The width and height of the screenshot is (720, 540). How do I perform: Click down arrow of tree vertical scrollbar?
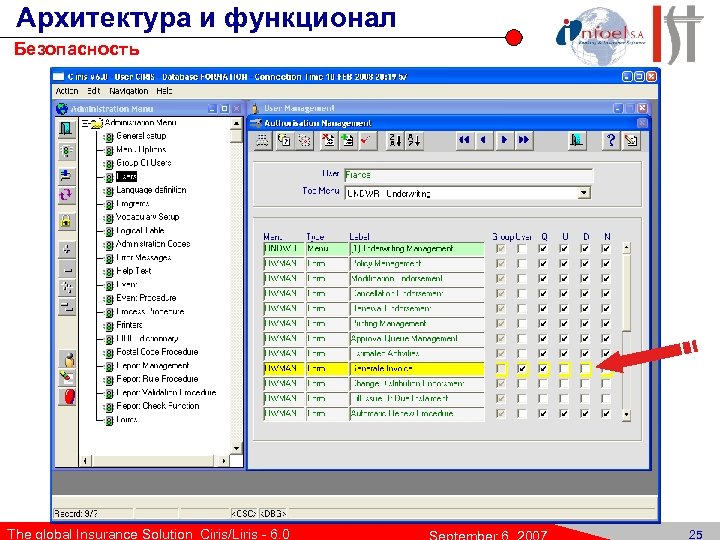(x=236, y=449)
